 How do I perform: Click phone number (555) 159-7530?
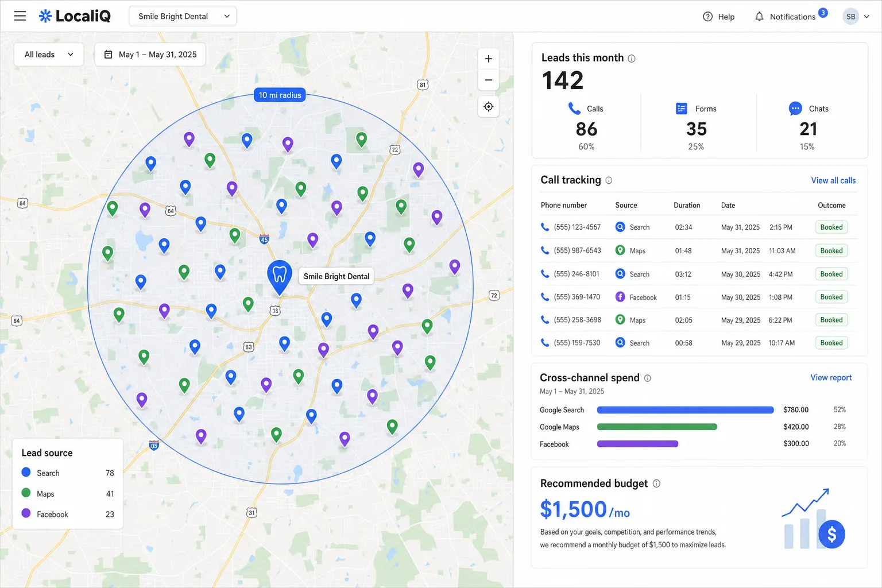click(x=577, y=343)
